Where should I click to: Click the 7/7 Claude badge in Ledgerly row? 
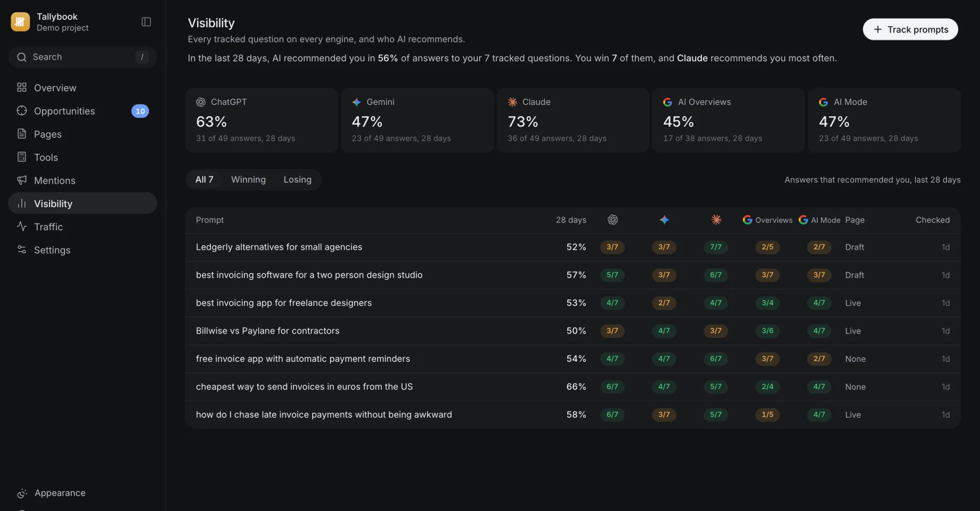click(716, 247)
